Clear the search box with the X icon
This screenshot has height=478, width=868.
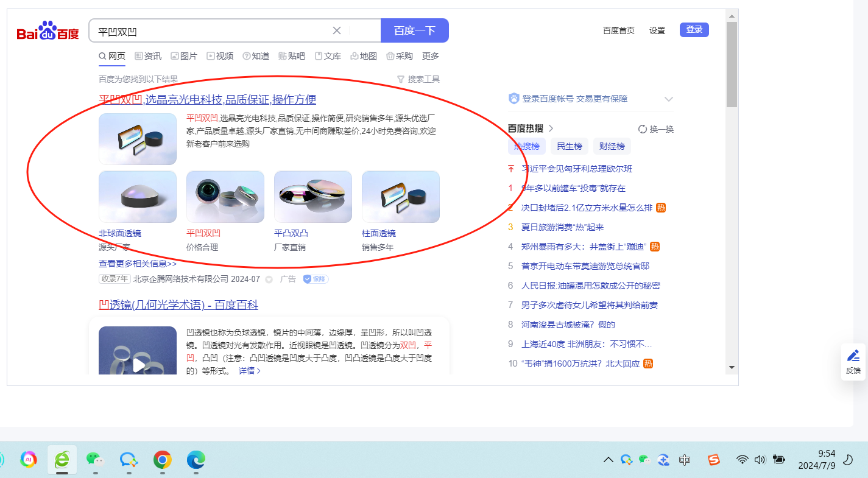[x=337, y=30]
